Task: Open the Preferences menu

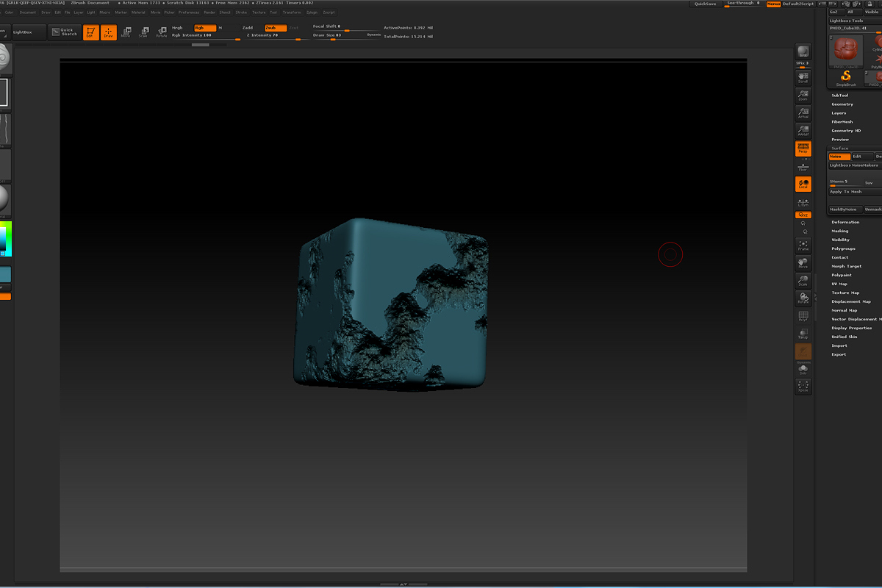Action: 188,12
